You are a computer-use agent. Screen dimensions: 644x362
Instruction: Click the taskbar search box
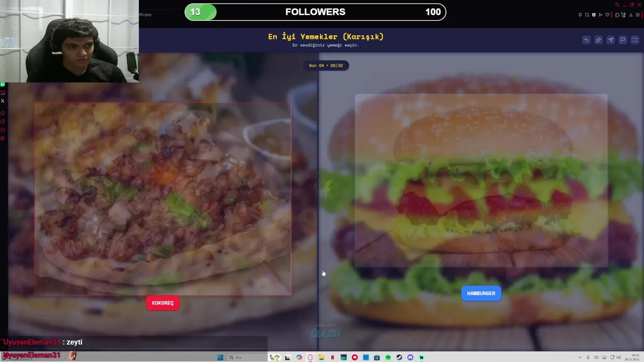coord(247,357)
